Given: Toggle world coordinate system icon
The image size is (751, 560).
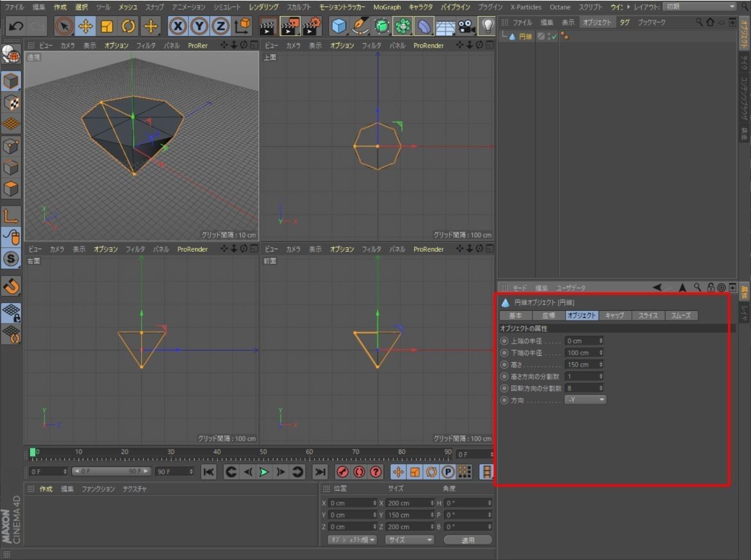Looking at the screenshot, I should pyautogui.click(x=243, y=26).
